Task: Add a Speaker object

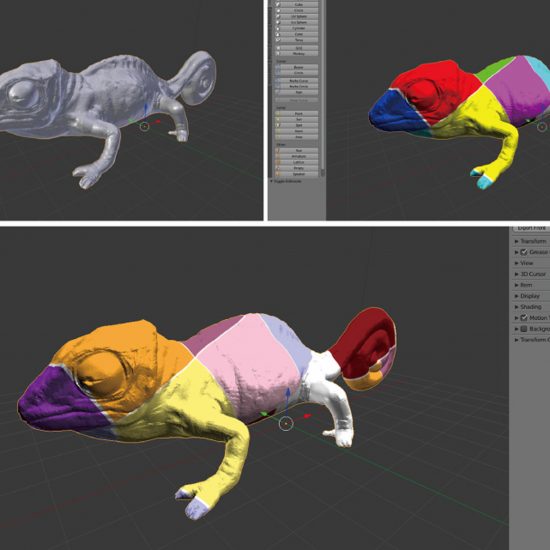Action: 297,174
